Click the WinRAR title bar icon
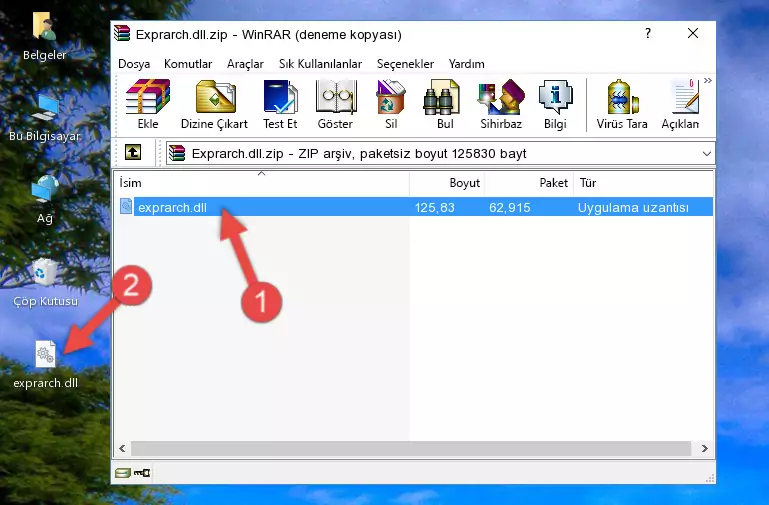769x505 pixels. pos(122,34)
